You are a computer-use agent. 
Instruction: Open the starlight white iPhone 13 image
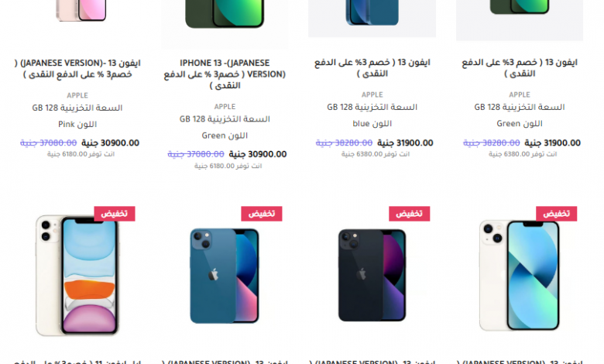coord(520,276)
